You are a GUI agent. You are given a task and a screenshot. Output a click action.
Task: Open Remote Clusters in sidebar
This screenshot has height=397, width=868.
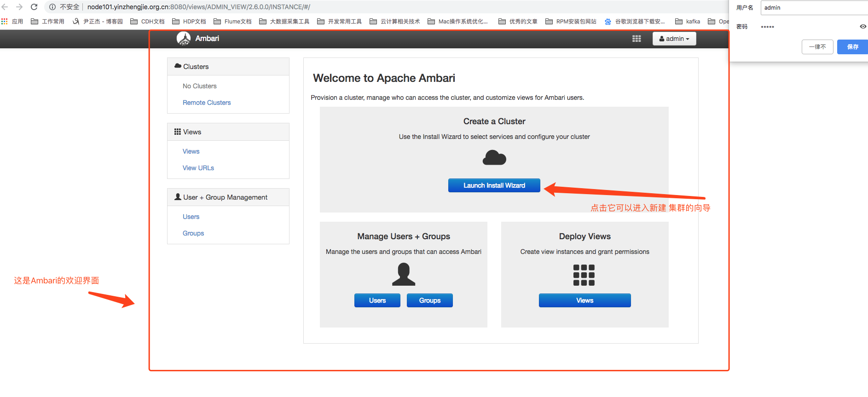pyautogui.click(x=207, y=103)
